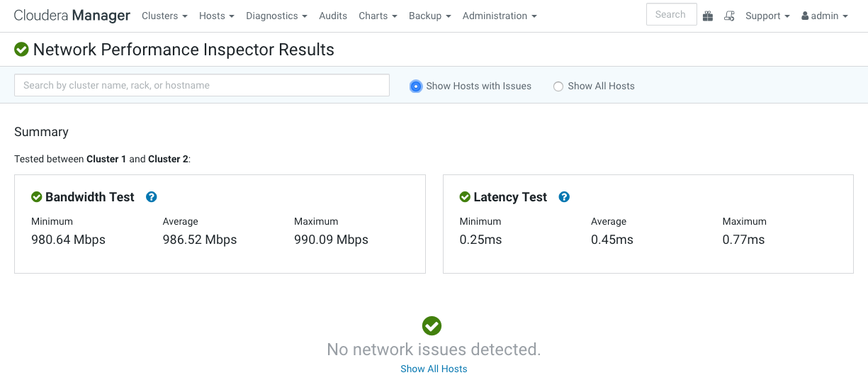Image resolution: width=868 pixels, height=380 pixels.
Task: Open the Hosts dropdown menu
Action: click(216, 16)
